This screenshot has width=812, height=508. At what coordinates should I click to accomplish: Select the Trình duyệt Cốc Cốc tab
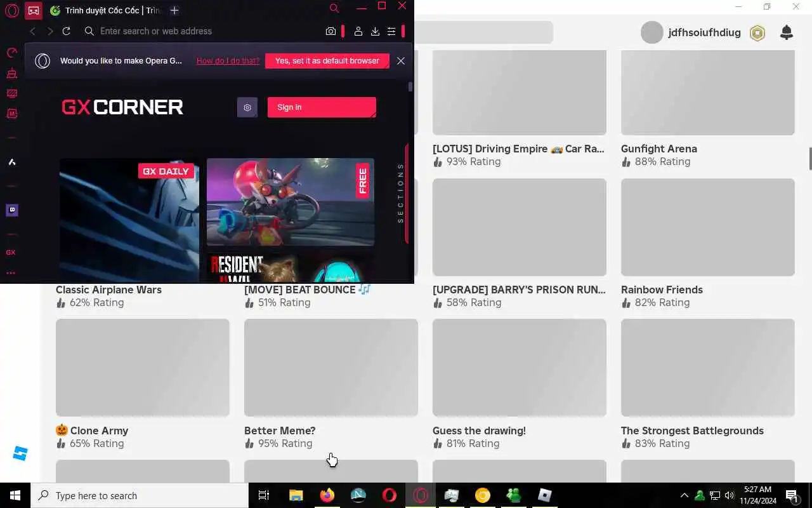[x=105, y=11]
